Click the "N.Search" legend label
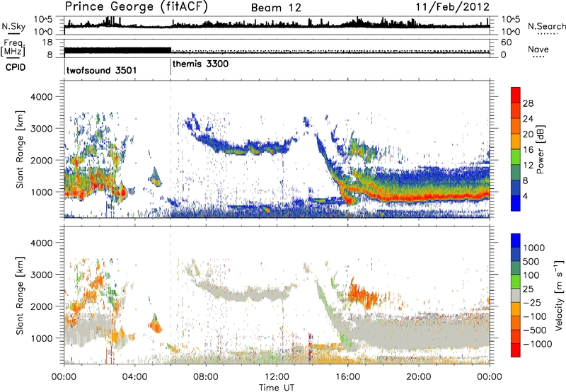Screen dimensions: 566x392 coord(546,26)
